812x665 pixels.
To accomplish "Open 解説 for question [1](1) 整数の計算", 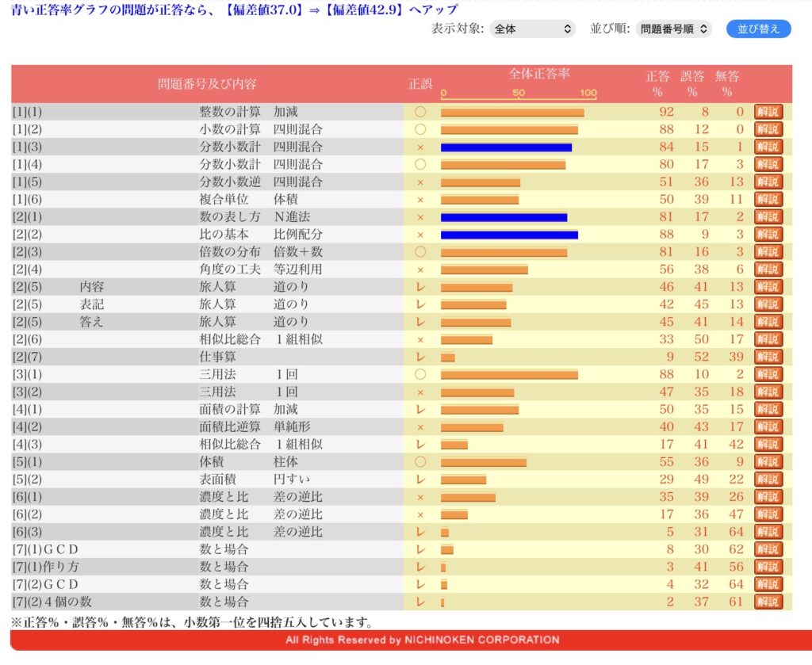I will (x=768, y=112).
